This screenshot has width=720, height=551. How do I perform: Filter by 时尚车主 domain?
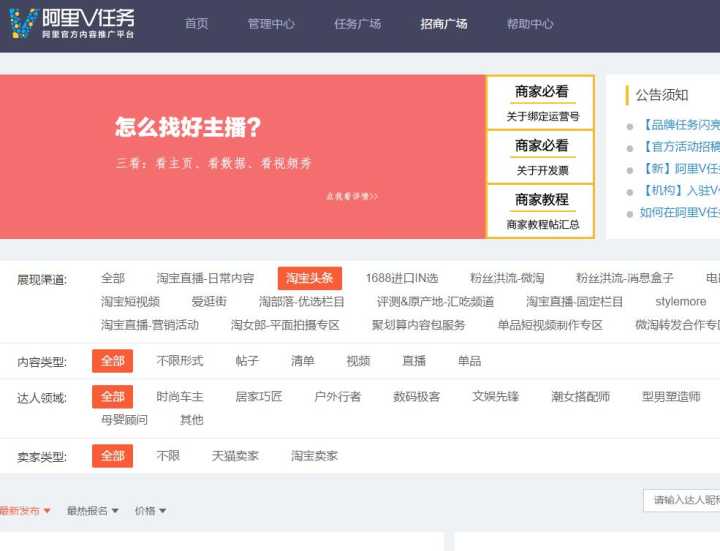[x=180, y=397]
